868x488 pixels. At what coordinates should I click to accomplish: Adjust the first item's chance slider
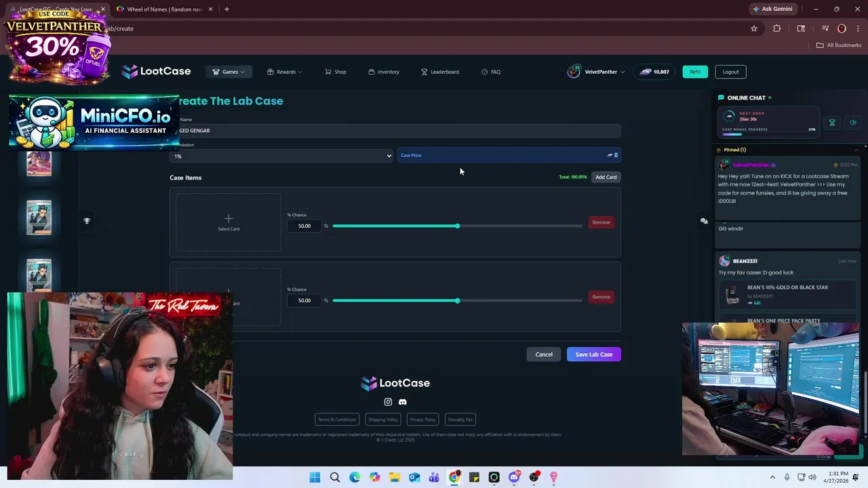click(457, 226)
